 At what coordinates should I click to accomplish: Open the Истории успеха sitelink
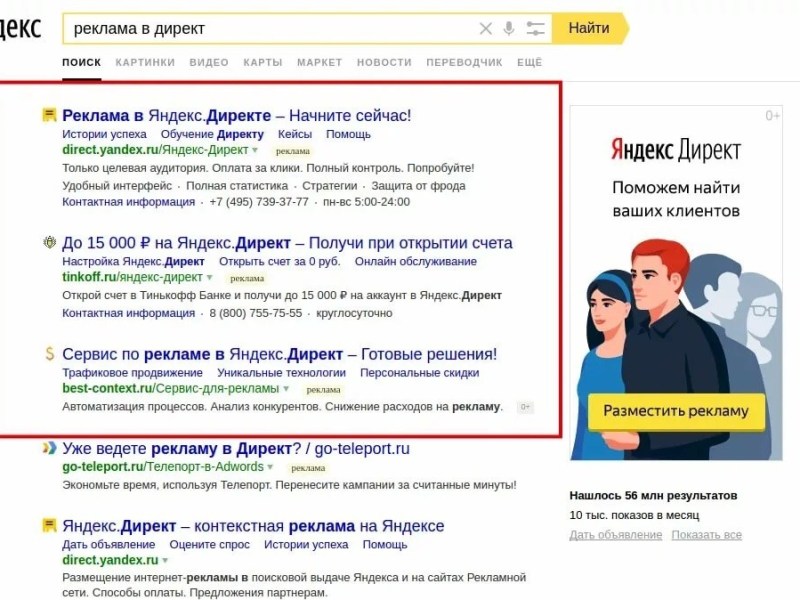coord(104,133)
